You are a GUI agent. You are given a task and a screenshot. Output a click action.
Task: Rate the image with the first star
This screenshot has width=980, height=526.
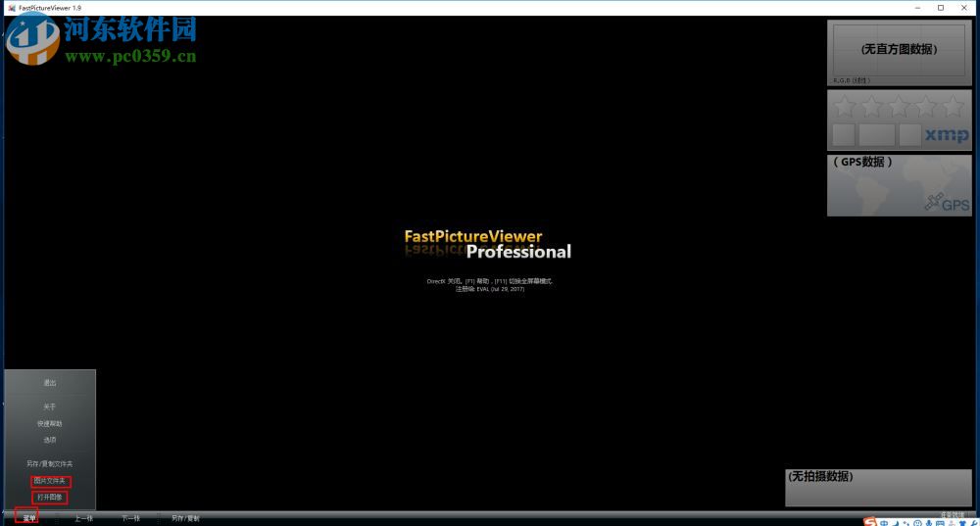(x=845, y=107)
